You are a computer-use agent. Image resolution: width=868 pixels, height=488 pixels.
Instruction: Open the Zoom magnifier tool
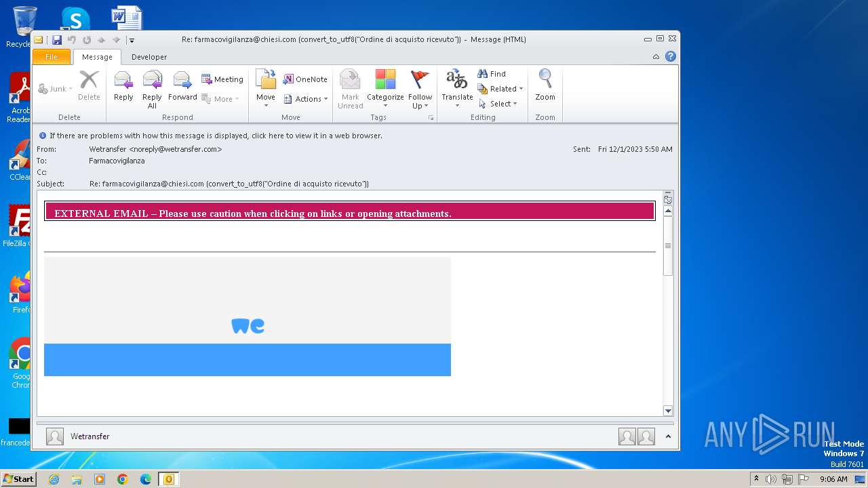545,86
